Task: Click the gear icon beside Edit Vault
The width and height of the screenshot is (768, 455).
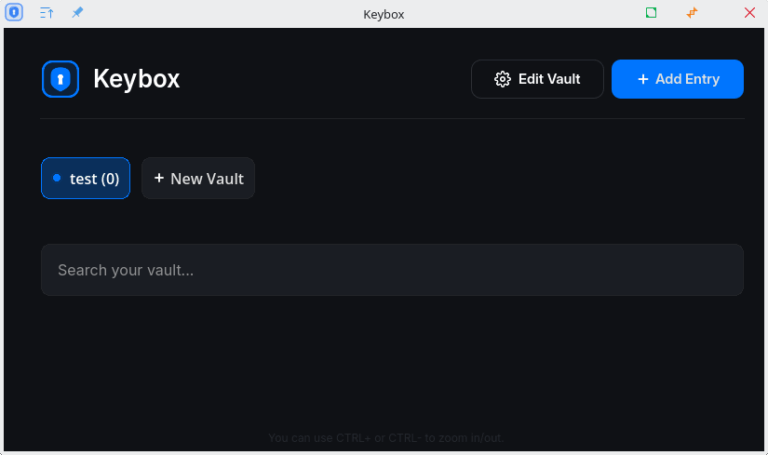Action: (x=502, y=79)
